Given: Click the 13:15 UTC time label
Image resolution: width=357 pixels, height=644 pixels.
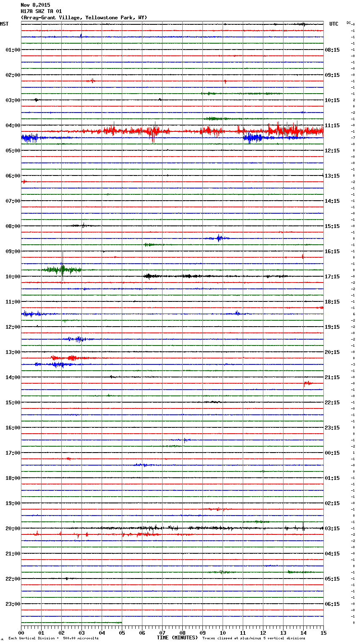Looking at the screenshot, I should pos(332,176).
